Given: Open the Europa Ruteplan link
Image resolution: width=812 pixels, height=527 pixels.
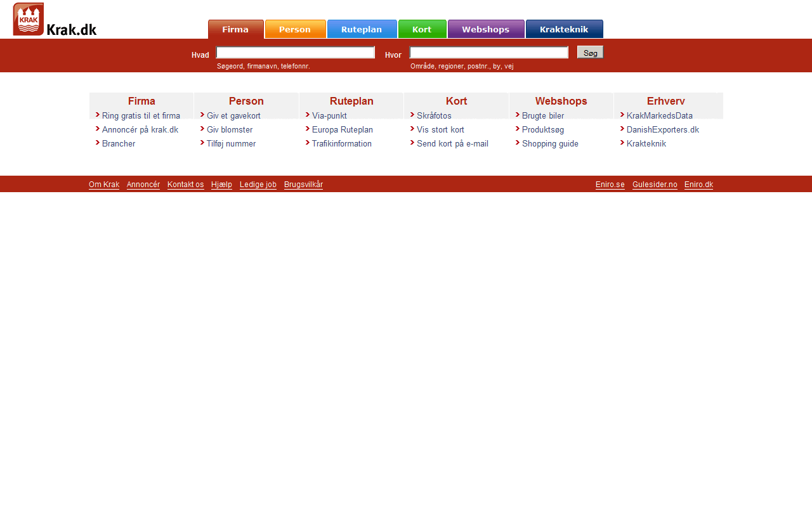Looking at the screenshot, I should 343,129.
